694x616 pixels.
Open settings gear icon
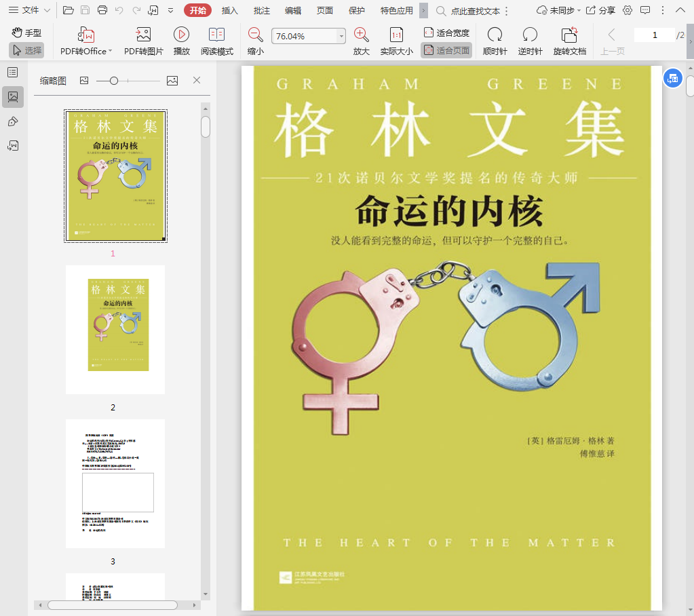click(x=627, y=10)
